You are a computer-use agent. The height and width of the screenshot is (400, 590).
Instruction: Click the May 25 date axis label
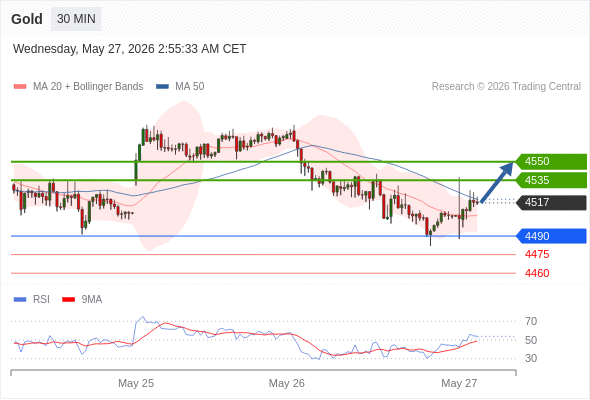coord(136,383)
